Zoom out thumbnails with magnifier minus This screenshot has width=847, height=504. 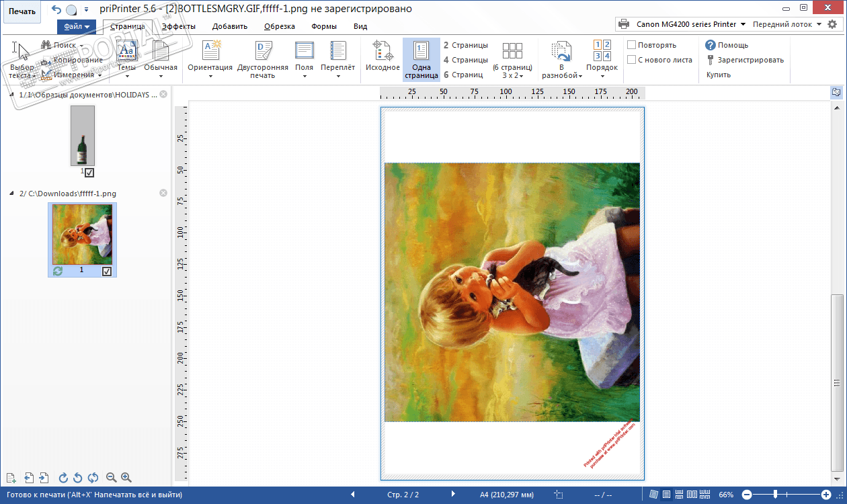point(112,478)
